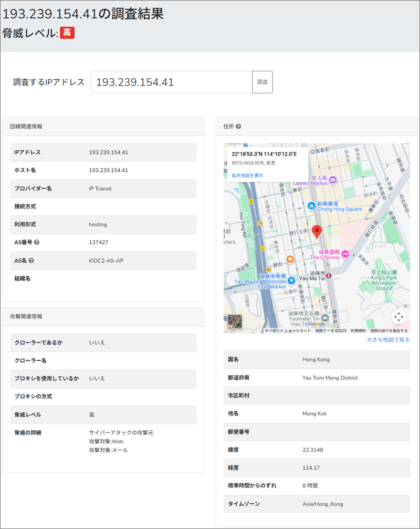Switch to the satellite imagery thumbnail
Viewport: 420px width, 529px height.
[235, 321]
